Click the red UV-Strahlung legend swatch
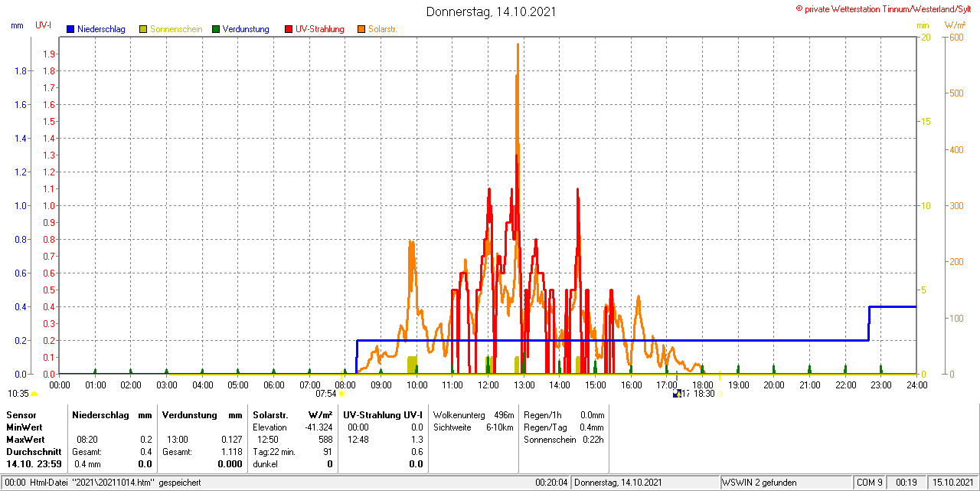Viewport: 980px width, 491px height. pos(289,29)
